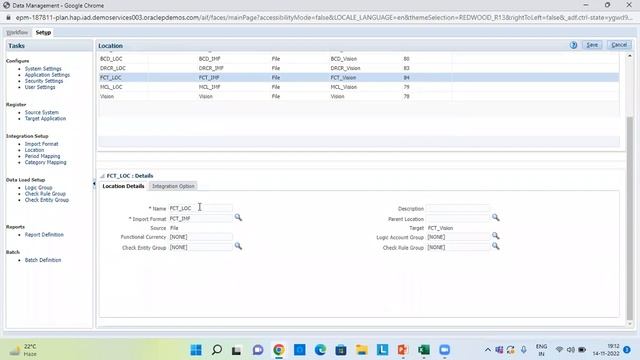Click the Logic Account Group field
Screen dimensions: 640x360
click(458, 237)
